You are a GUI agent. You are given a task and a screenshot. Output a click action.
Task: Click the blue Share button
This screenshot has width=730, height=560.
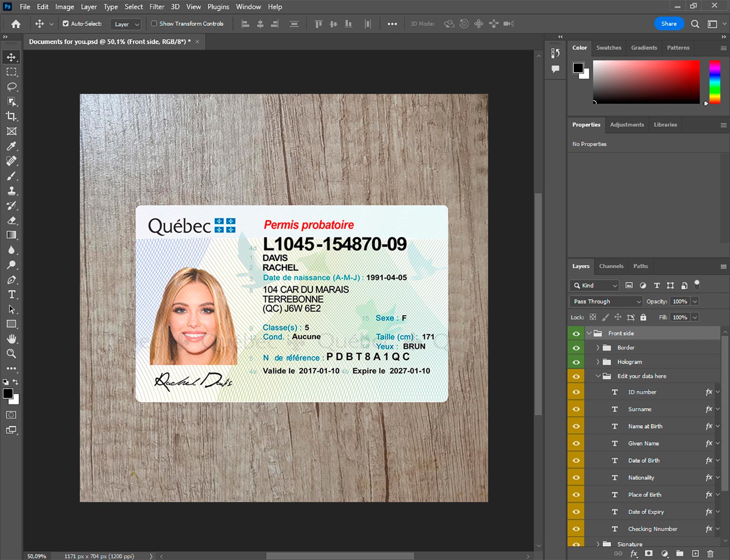pyautogui.click(x=669, y=24)
